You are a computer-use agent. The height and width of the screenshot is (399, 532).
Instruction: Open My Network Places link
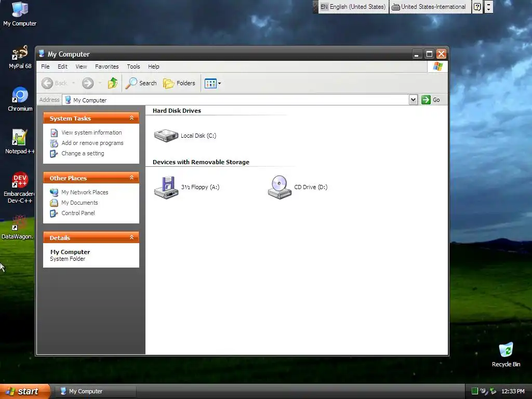pyautogui.click(x=85, y=192)
